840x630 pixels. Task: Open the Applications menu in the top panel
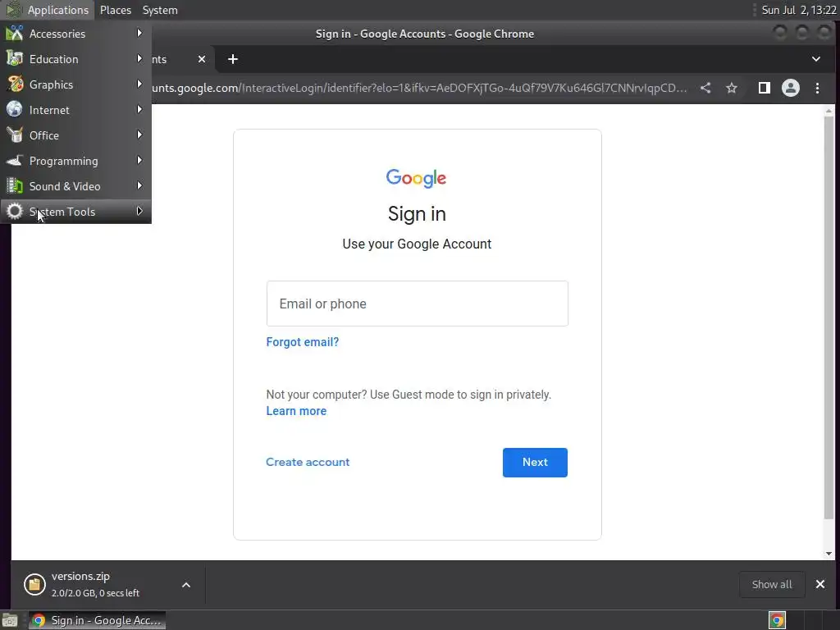point(47,10)
